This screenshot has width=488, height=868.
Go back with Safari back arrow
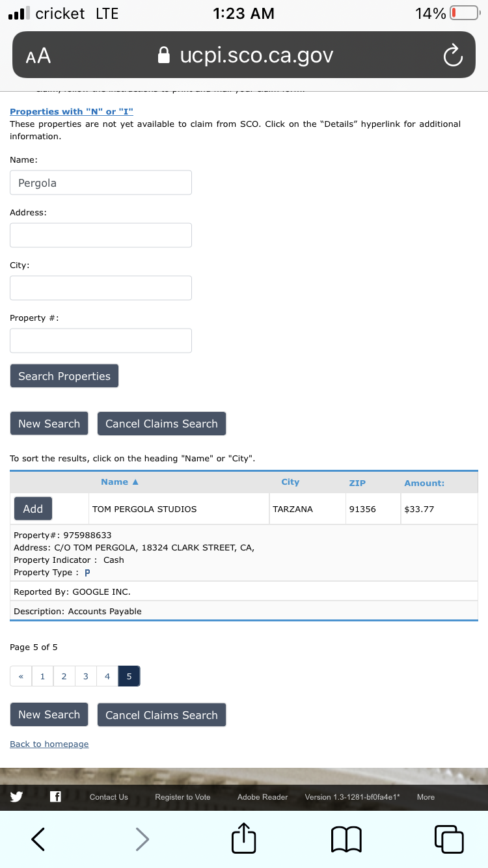(38, 839)
